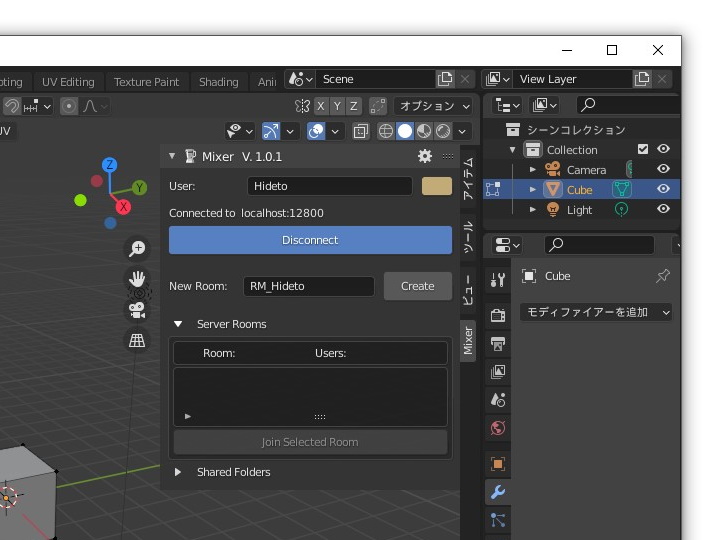Click new view layer icon beside View Layer
Image resolution: width=720 pixels, height=540 pixels.
pos(642,79)
